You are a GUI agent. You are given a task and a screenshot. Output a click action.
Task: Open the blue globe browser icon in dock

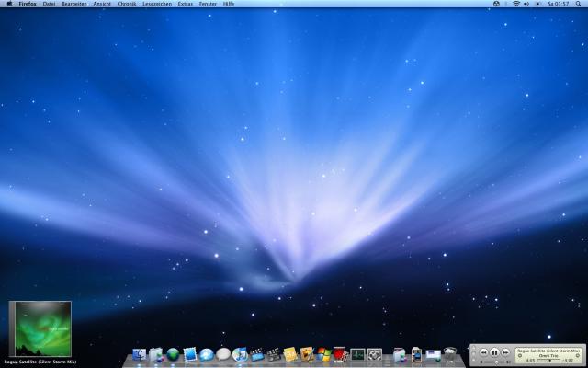click(207, 354)
